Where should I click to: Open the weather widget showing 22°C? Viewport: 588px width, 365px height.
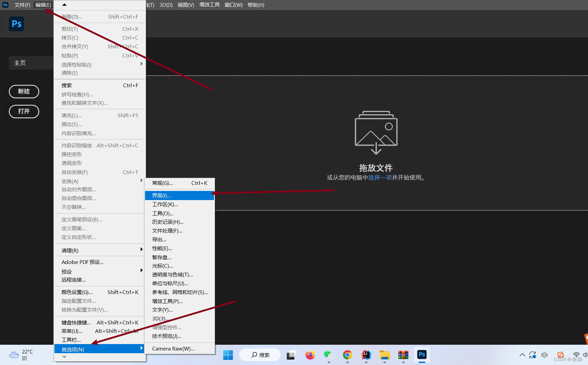21,355
